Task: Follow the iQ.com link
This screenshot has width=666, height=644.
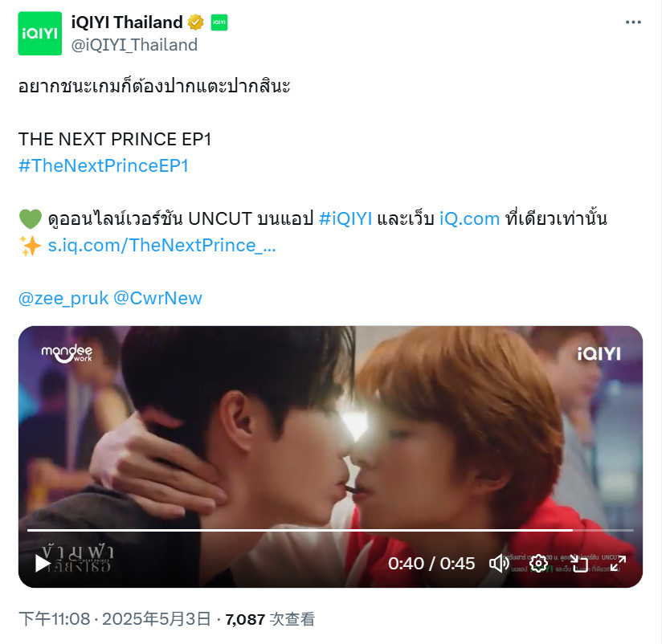Action: tap(469, 218)
